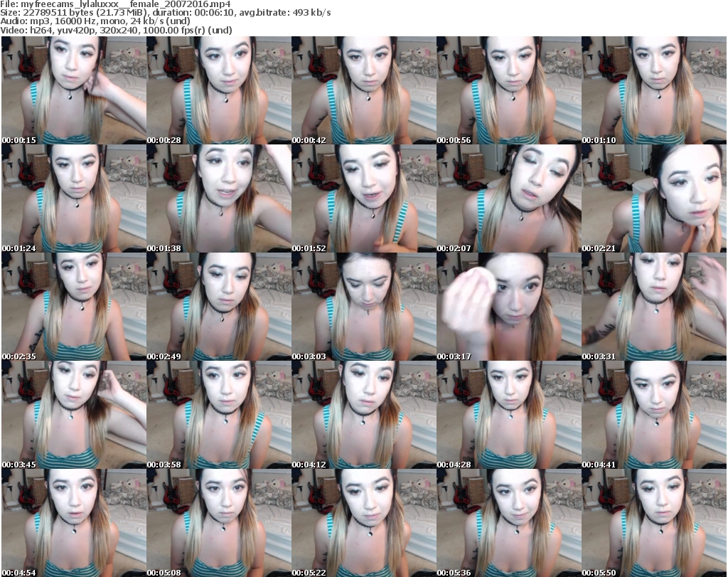Select the thumbnail stamped 00:00:42
Screen dimensions: 728x577
[363, 90]
